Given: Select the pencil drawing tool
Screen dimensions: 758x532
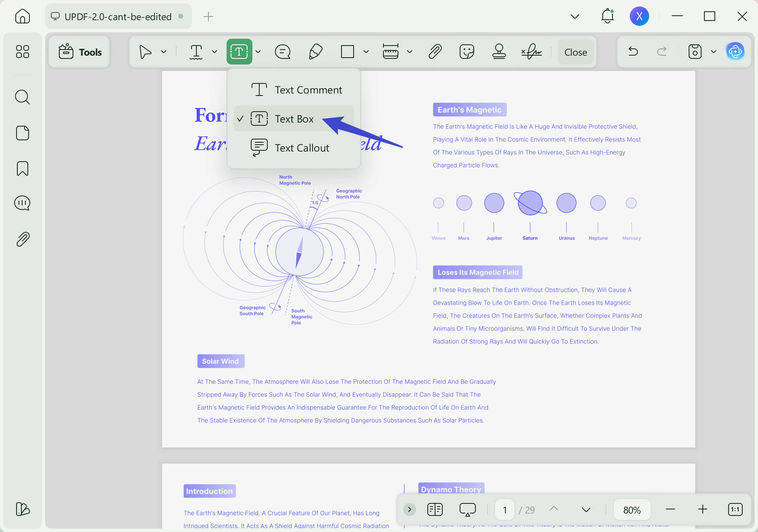Looking at the screenshot, I should coord(315,52).
